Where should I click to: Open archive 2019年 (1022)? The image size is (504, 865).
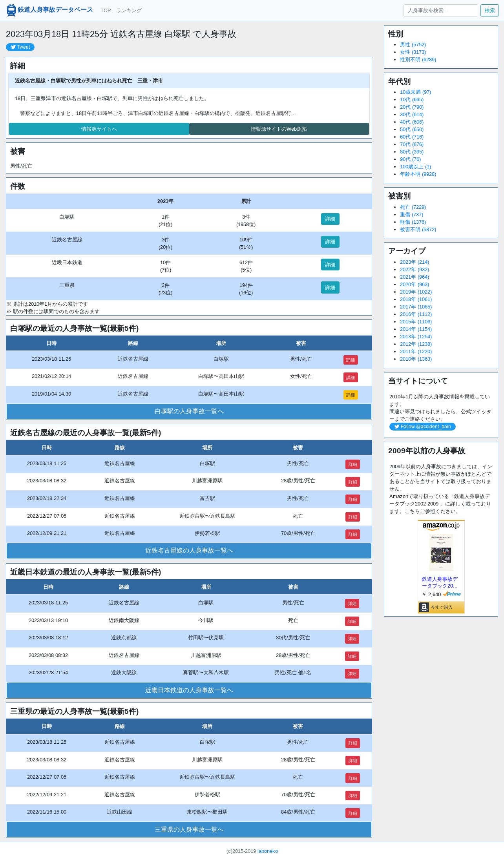(x=416, y=292)
